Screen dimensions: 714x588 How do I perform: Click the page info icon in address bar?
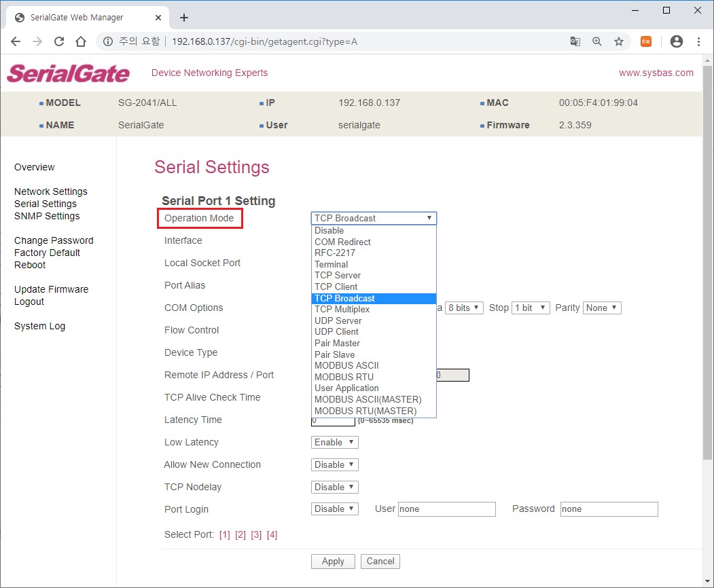tap(108, 41)
